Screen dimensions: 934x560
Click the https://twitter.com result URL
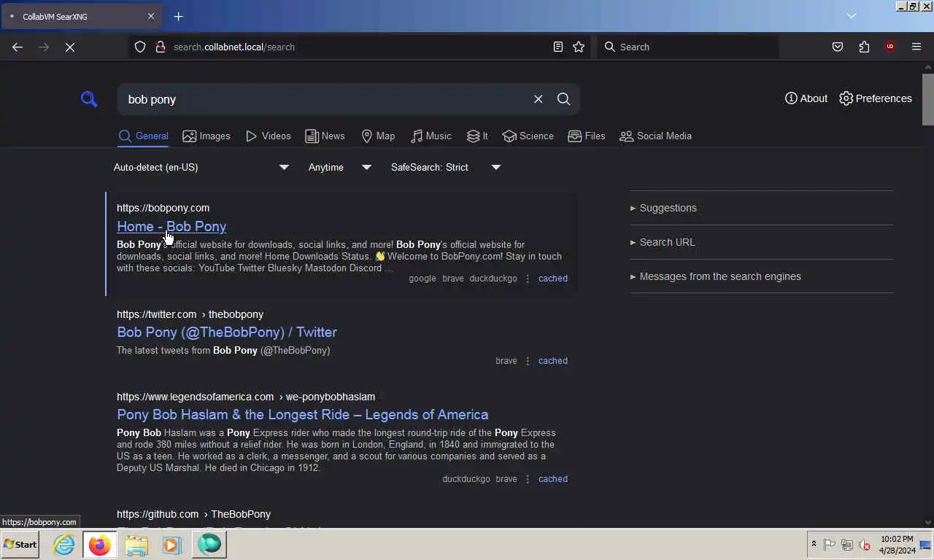pos(190,314)
